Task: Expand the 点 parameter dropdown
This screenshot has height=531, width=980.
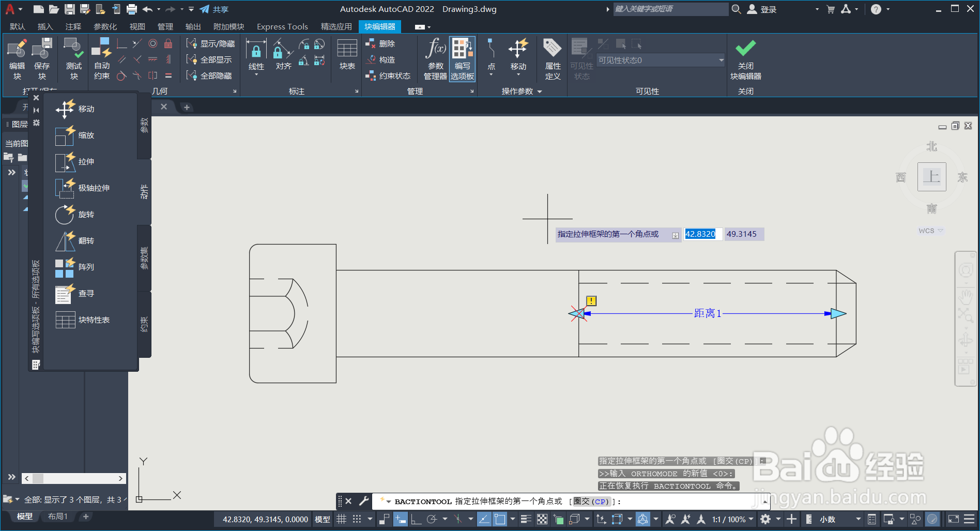Action: [491, 75]
